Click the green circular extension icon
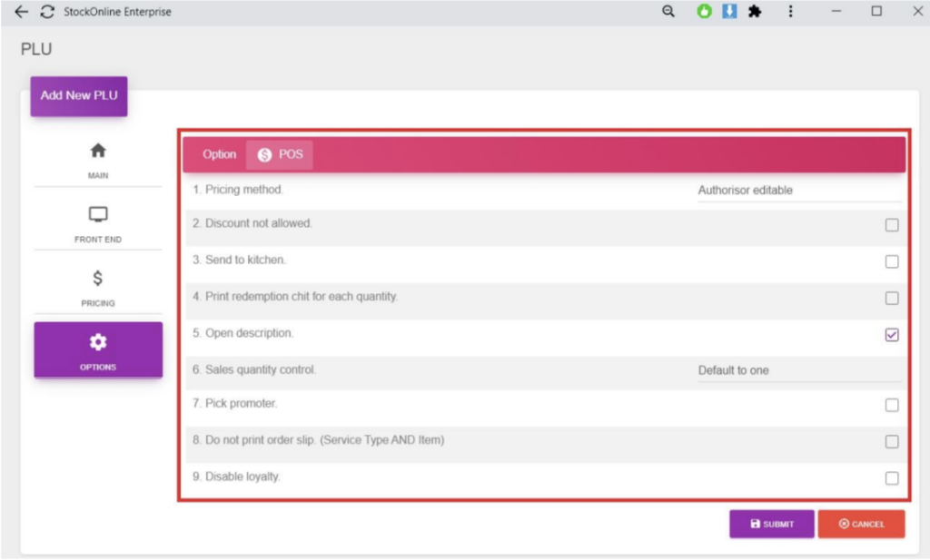 704,12
